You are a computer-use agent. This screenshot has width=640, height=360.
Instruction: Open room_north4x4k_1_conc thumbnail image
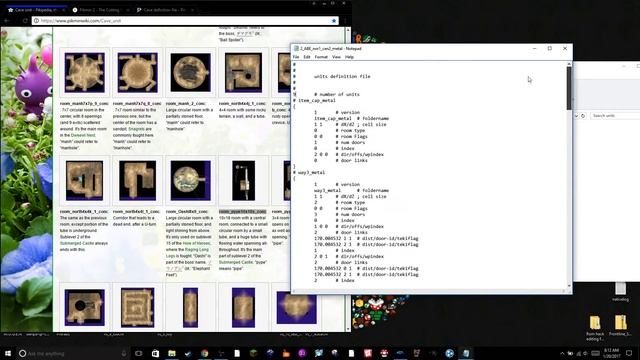tap(84, 180)
